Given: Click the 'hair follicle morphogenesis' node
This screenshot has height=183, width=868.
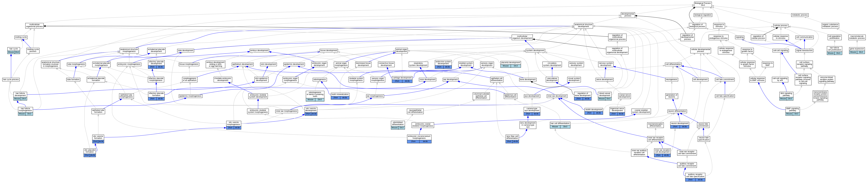Looking at the screenshot, I should tap(25, 111).
